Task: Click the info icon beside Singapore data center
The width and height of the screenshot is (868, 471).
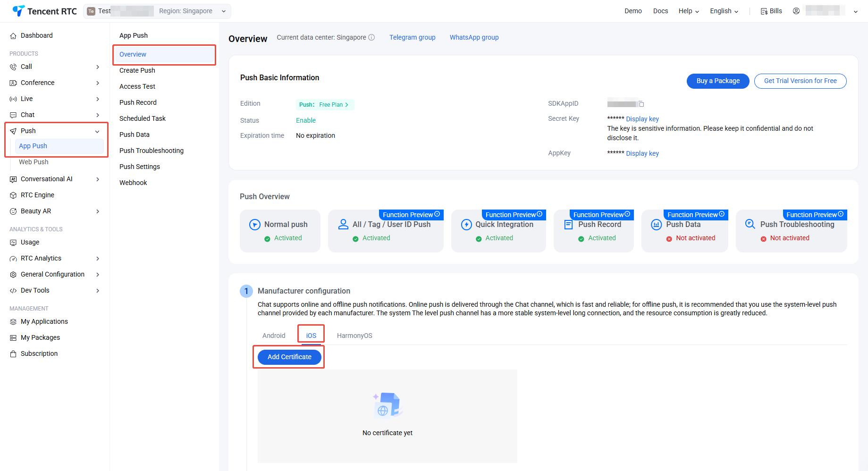Action: click(x=371, y=37)
